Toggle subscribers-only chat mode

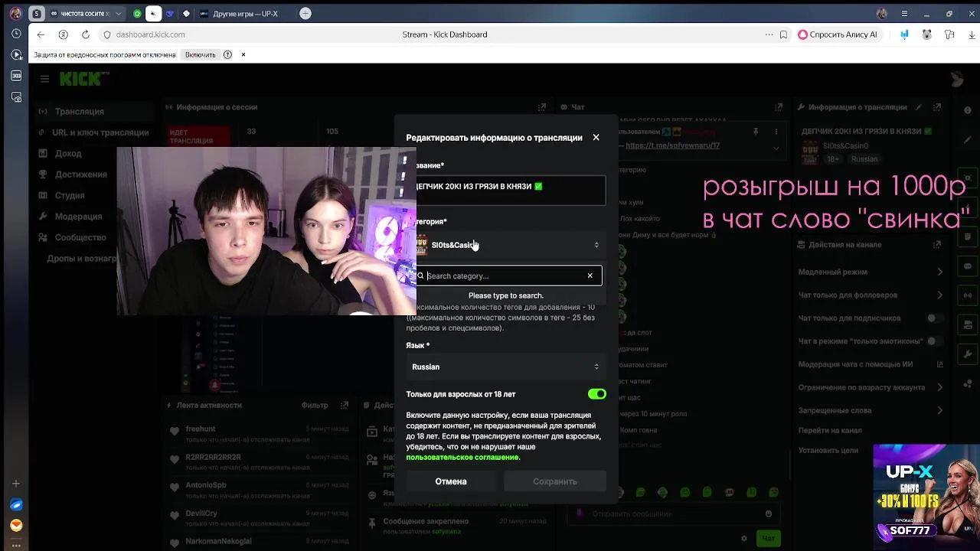click(x=933, y=318)
